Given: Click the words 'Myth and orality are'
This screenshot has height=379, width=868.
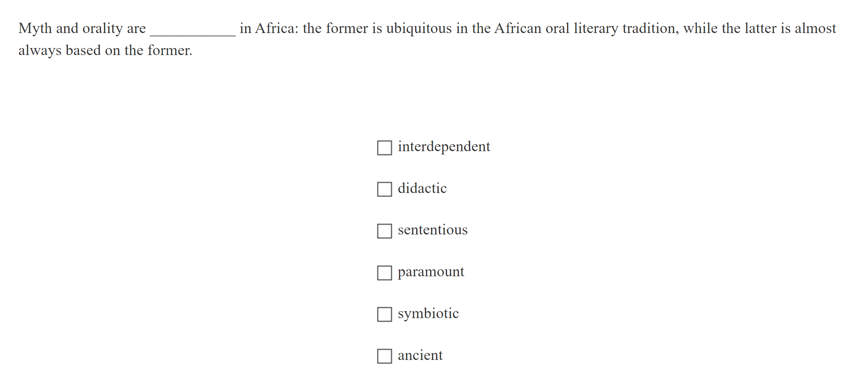Looking at the screenshot, I should click(82, 28).
